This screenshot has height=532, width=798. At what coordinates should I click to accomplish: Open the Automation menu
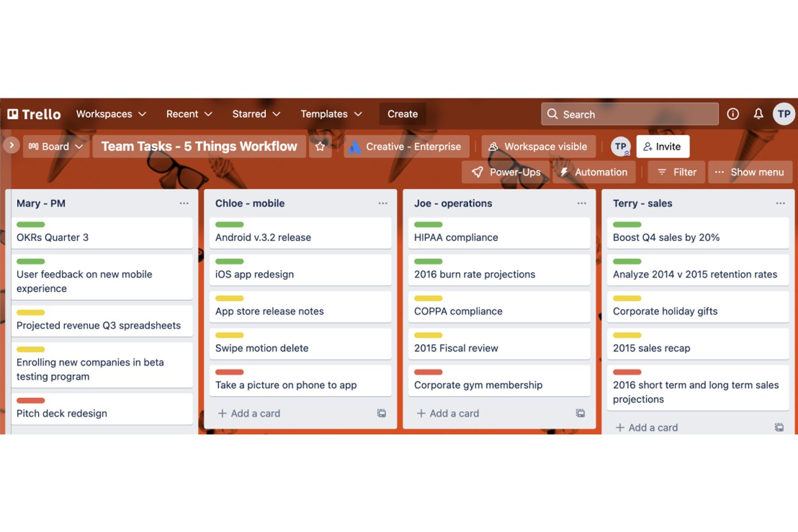click(x=594, y=172)
